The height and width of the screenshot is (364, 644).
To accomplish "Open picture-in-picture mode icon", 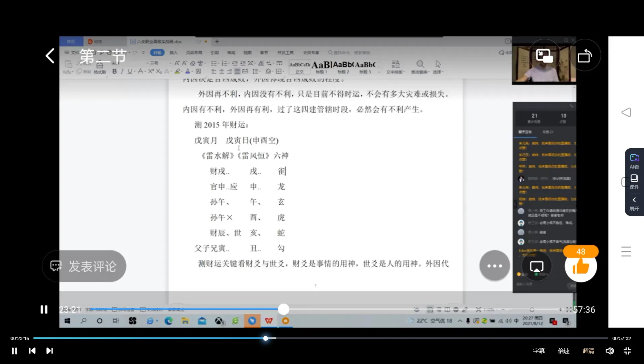I will (544, 56).
